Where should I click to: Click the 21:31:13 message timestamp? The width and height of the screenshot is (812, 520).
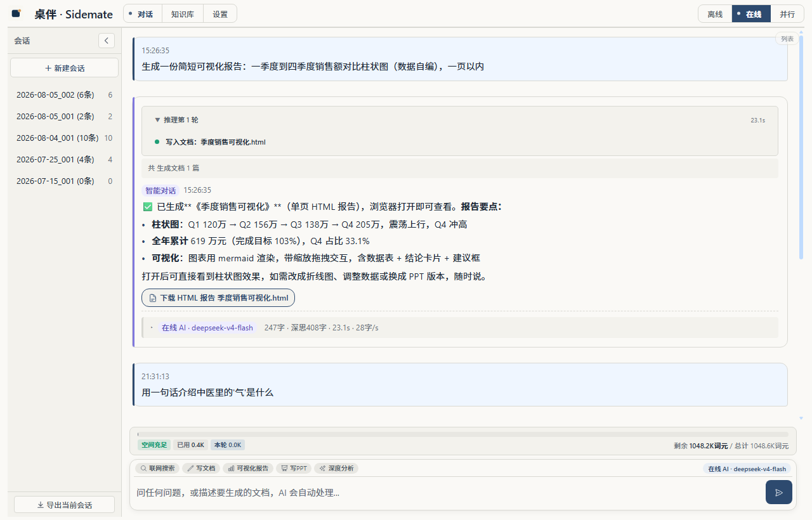pos(155,377)
